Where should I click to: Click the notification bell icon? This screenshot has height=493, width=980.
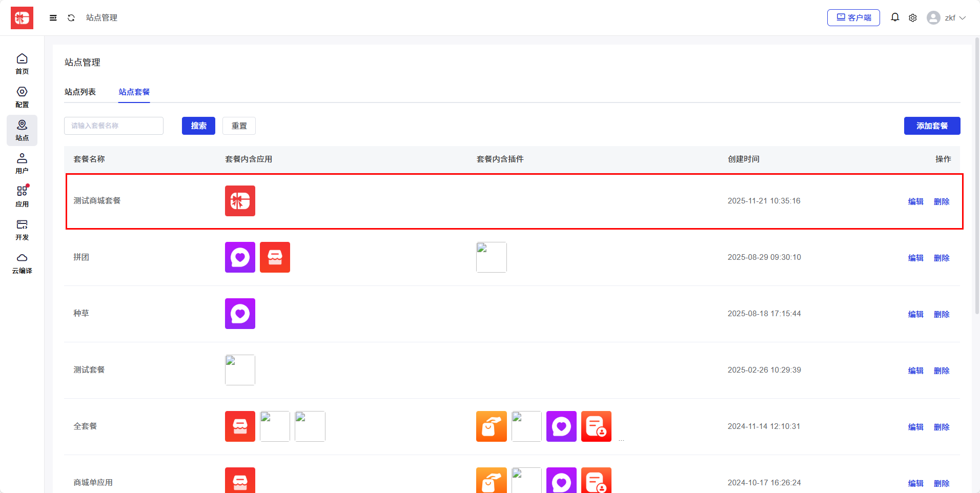895,17
